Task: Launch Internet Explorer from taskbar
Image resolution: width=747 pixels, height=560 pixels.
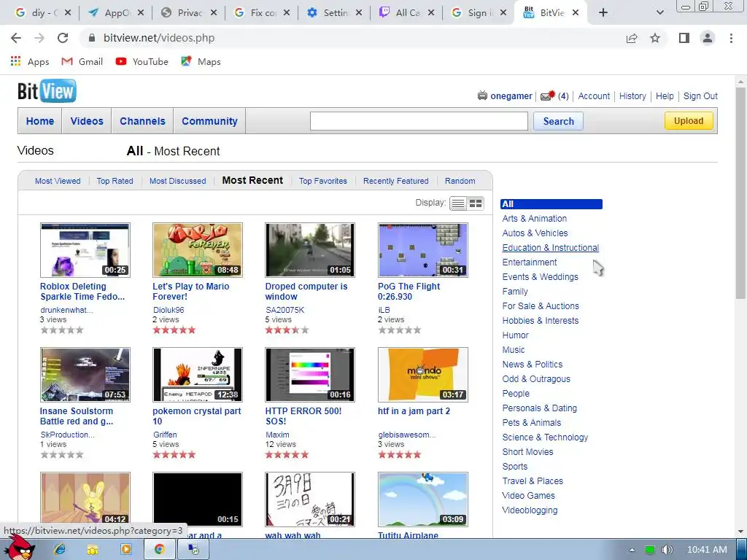Action: (60, 550)
